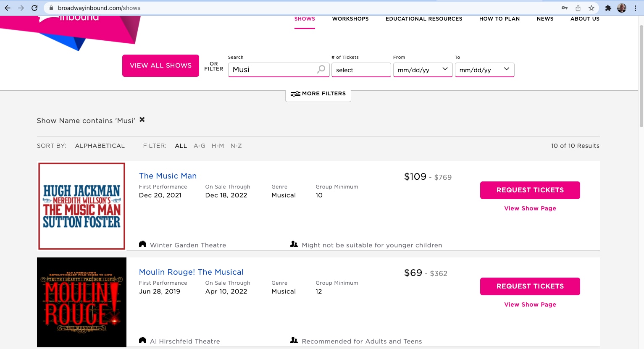Request tickets for Moulin Rouge! The Musical
This screenshot has height=349, width=644.
coord(530,286)
